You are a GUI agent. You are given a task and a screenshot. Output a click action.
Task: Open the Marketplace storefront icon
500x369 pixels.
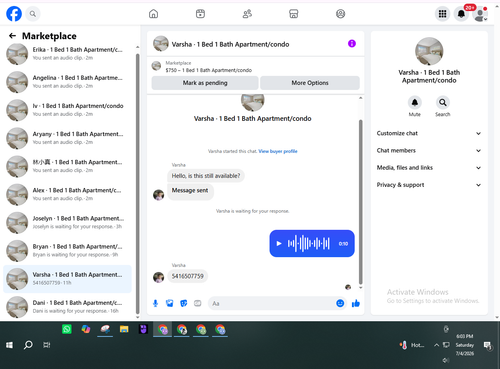294,14
